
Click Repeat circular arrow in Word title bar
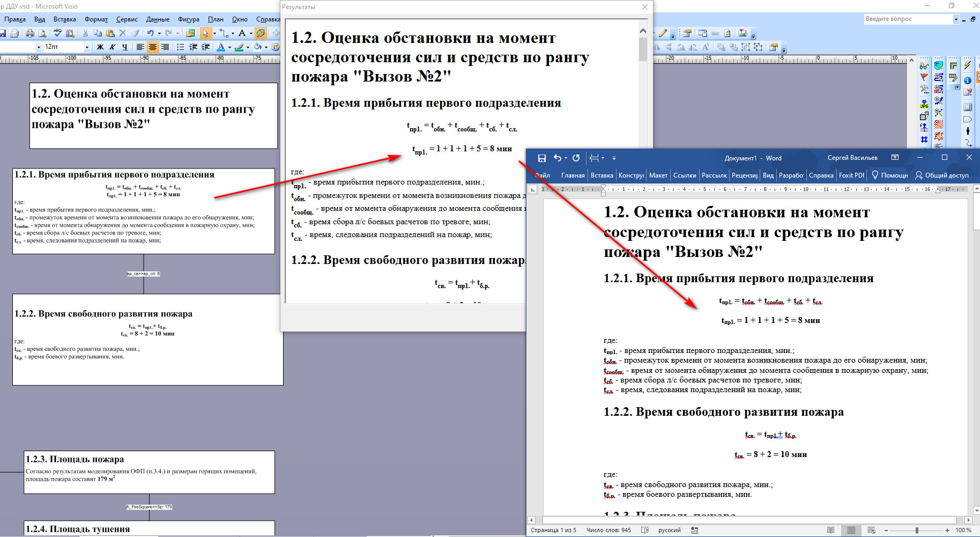click(x=576, y=158)
